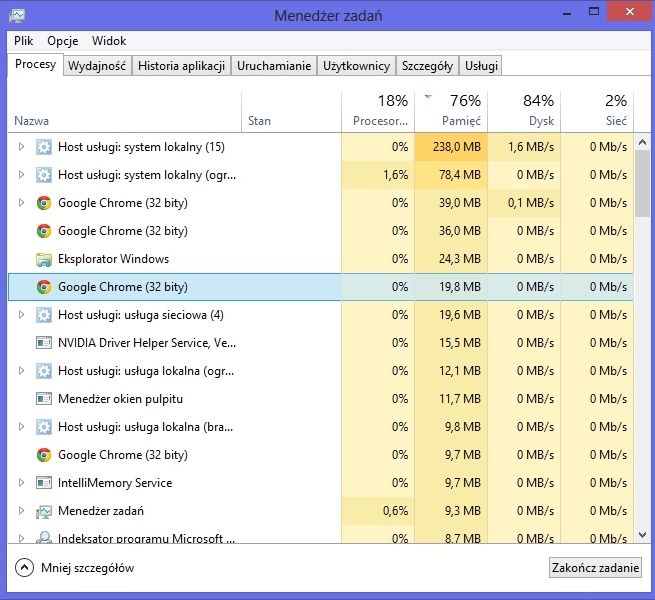Sort by Procesor column header
Image resolution: width=655 pixels, height=600 pixels.
[x=378, y=112]
